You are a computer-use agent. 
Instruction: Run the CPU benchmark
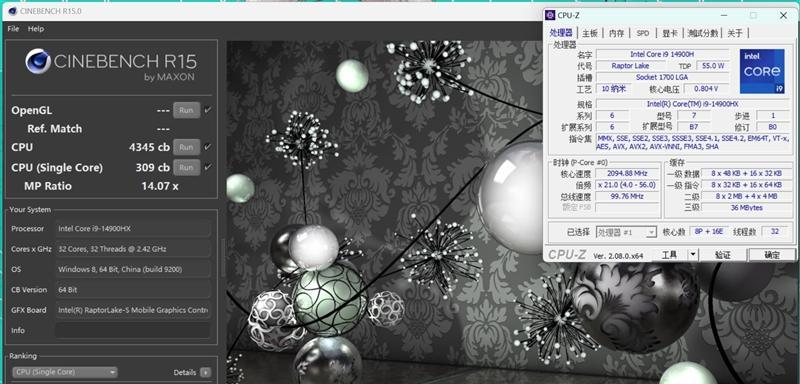186,147
